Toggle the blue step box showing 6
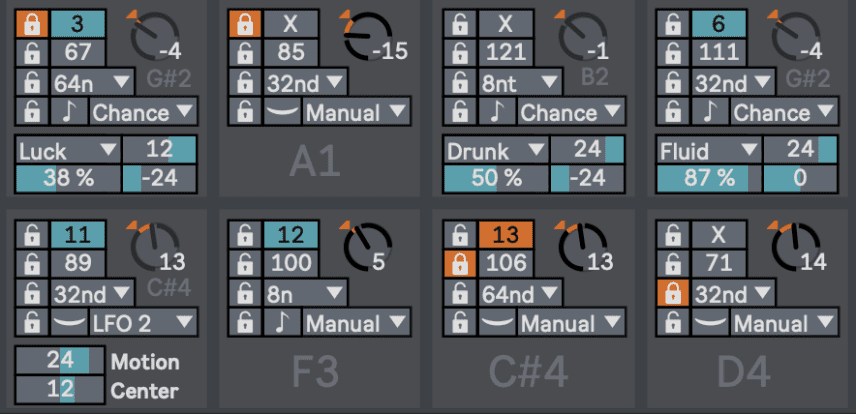Screen dimensions: 856x414 click(718, 25)
